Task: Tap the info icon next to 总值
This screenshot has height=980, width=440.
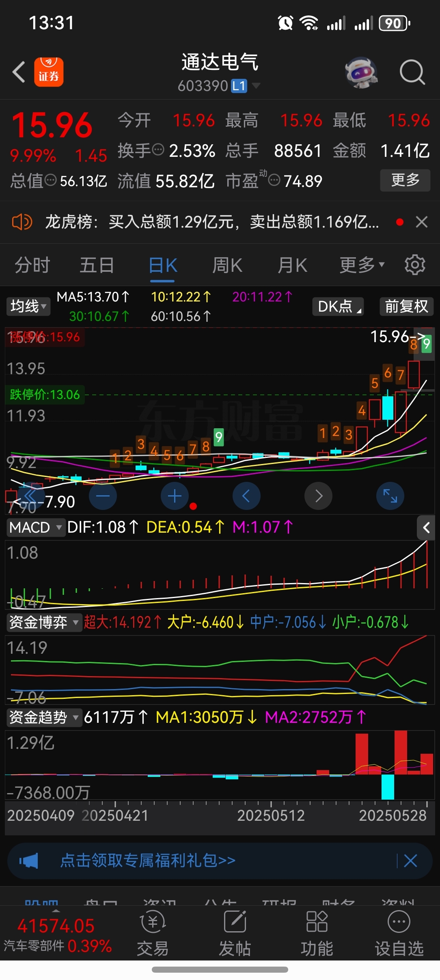Action: (50, 180)
